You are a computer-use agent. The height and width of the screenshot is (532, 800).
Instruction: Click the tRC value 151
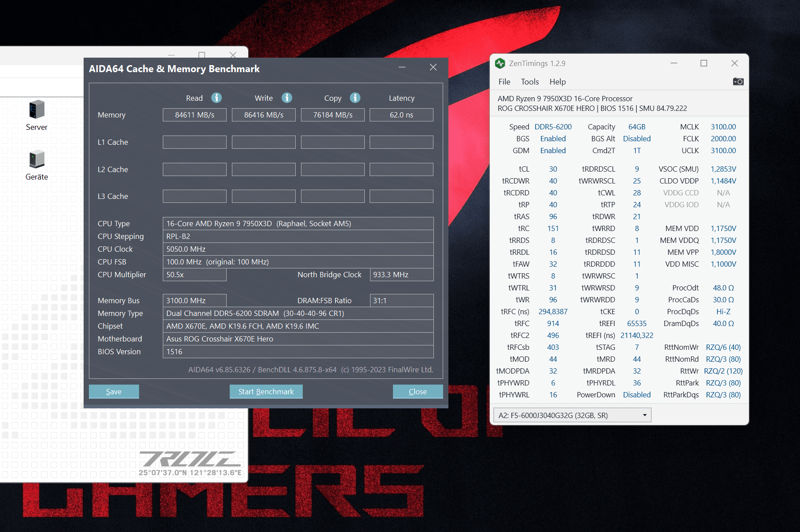(553, 228)
